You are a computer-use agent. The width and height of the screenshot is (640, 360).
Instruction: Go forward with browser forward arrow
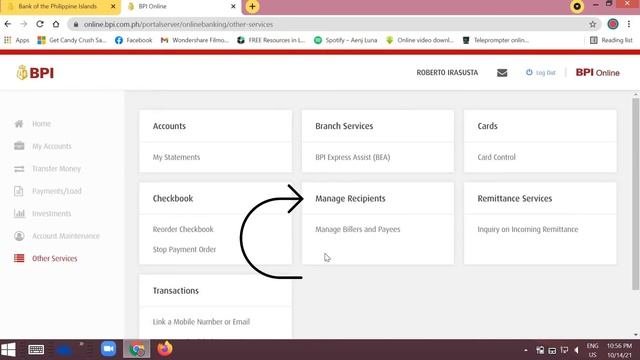24,24
